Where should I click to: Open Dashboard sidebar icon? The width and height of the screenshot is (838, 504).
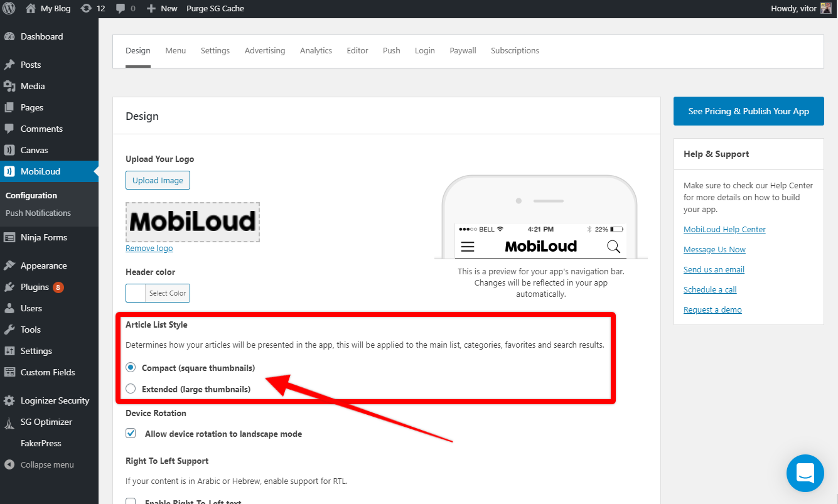[9, 36]
